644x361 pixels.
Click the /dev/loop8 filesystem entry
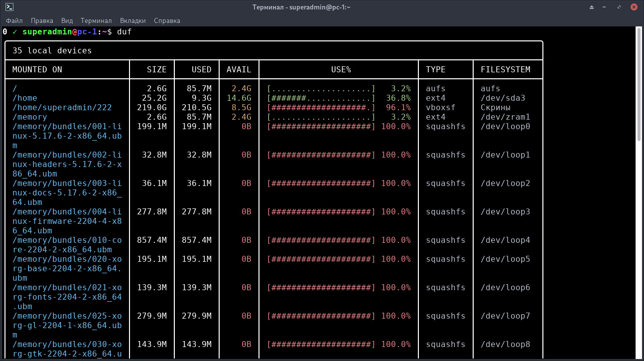pyautogui.click(x=506, y=344)
